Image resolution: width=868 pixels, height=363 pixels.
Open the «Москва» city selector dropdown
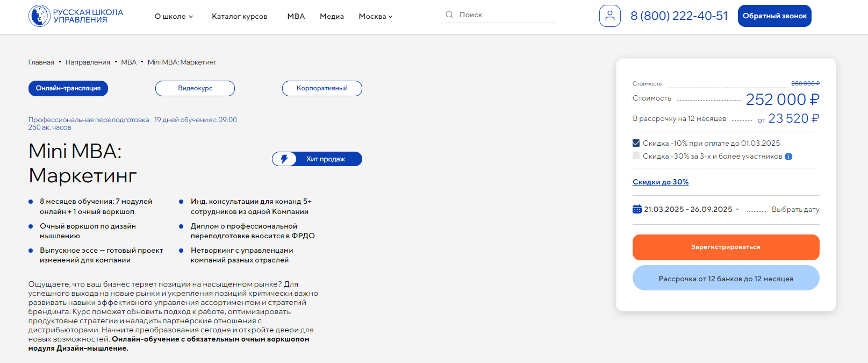376,17
